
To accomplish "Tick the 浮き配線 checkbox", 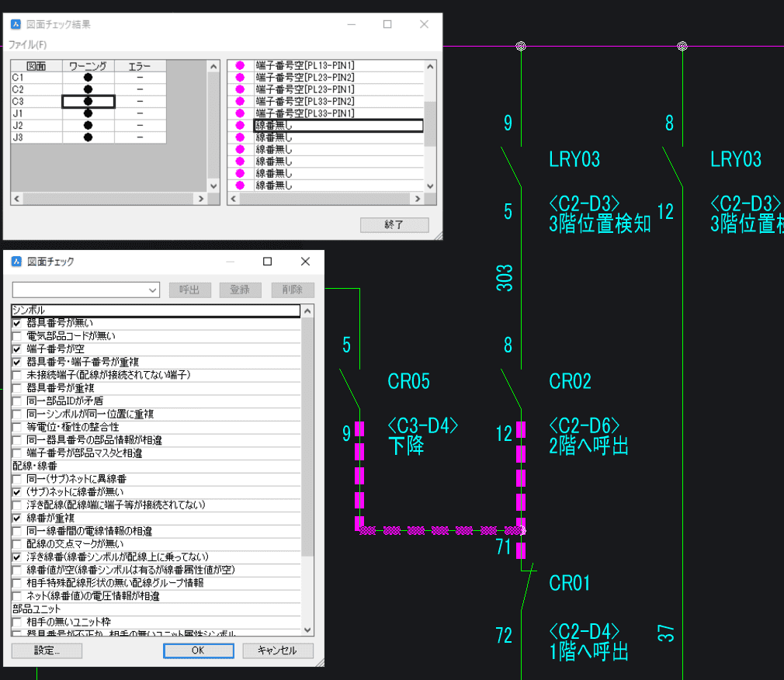I will (17, 505).
